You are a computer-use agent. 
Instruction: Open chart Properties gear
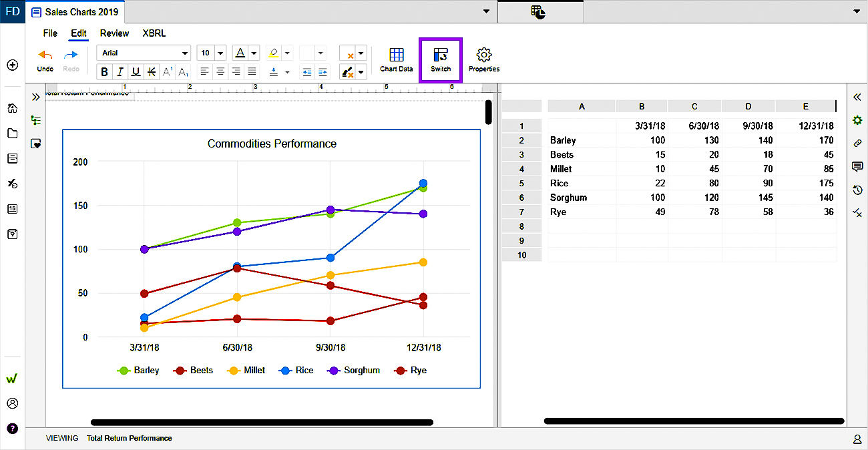click(484, 59)
